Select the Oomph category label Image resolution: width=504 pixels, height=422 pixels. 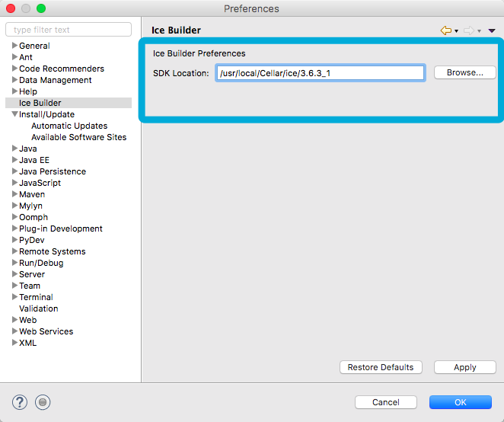33,217
